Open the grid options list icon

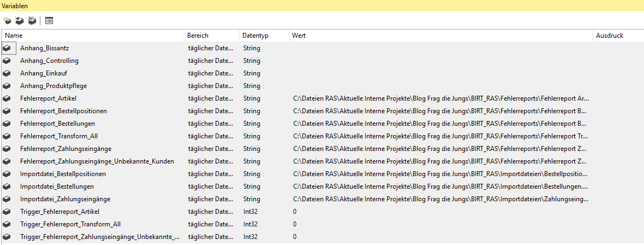pyautogui.click(x=49, y=21)
